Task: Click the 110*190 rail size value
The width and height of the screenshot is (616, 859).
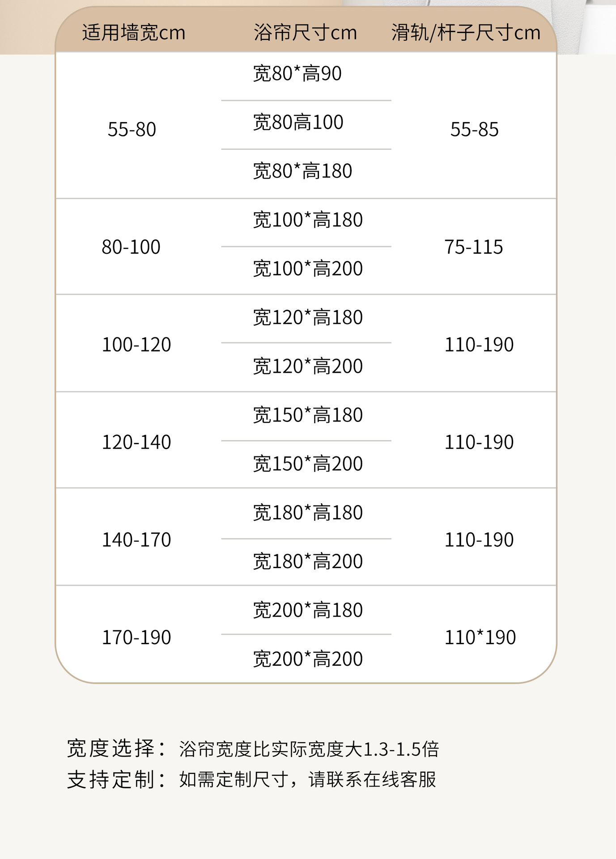Action: click(480, 638)
